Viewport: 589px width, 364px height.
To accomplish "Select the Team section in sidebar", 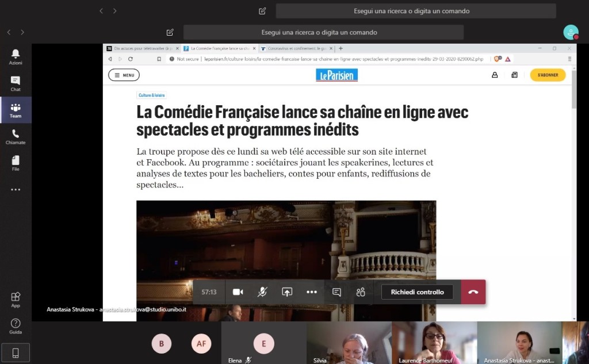I will pyautogui.click(x=16, y=110).
